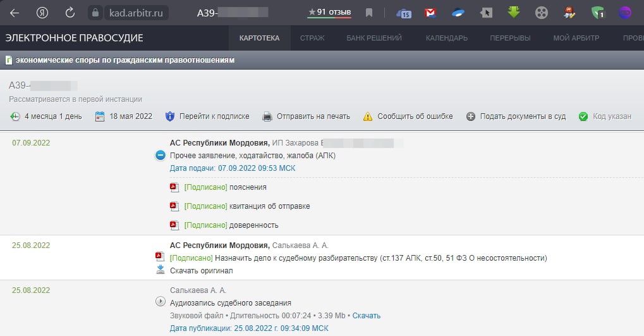The height and width of the screenshot is (336, 644).
Task: Click the browser page reload button
Action: [x=70, y=13]
